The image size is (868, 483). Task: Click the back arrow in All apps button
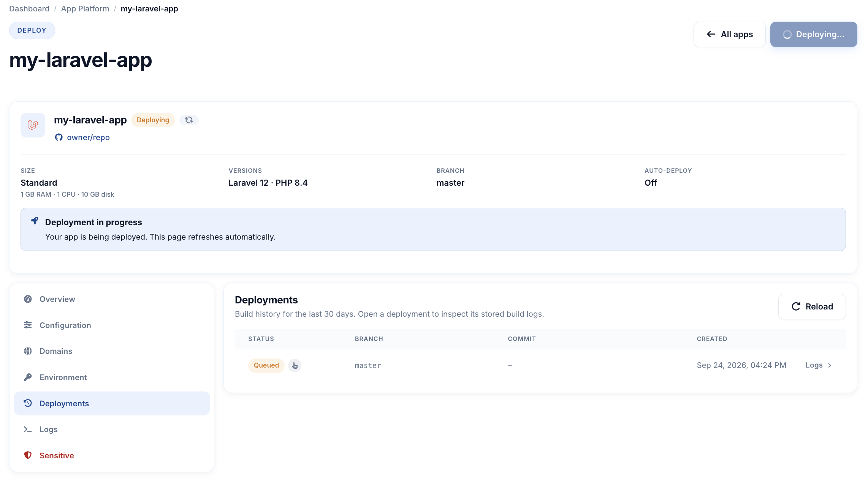(711, 35)
